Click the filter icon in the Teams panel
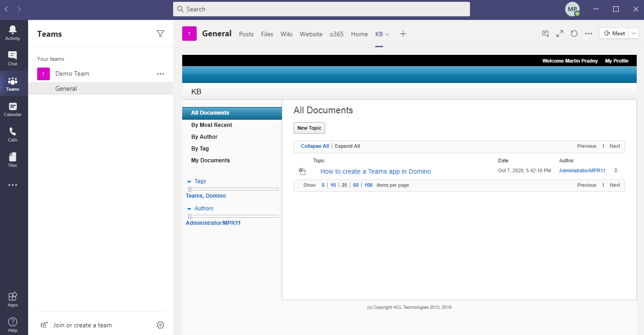The image size is (644, 335). point(160,33)
